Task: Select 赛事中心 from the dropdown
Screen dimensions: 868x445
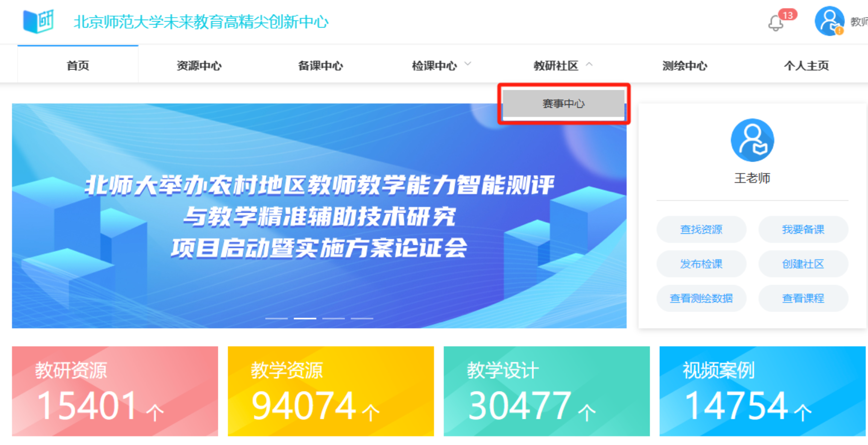Action: 563,103
